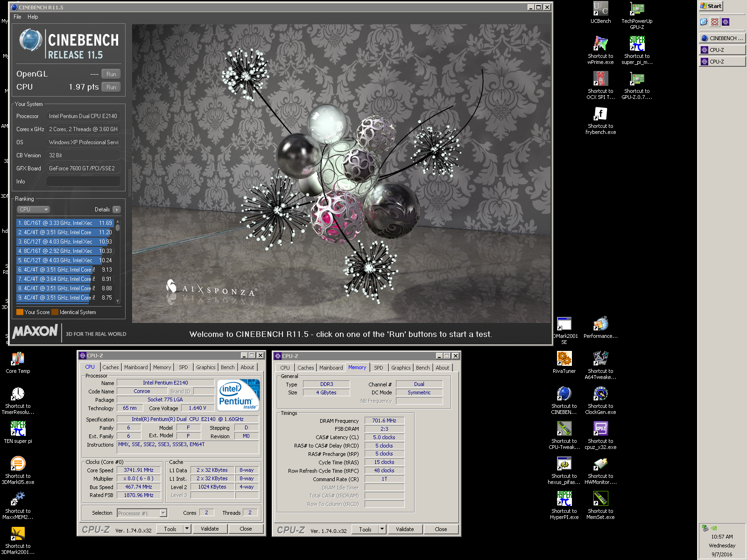The image size is (747, 560).
Task: Expand ranking Details arrow in CINEBENCH
Action: coord(117,210)
